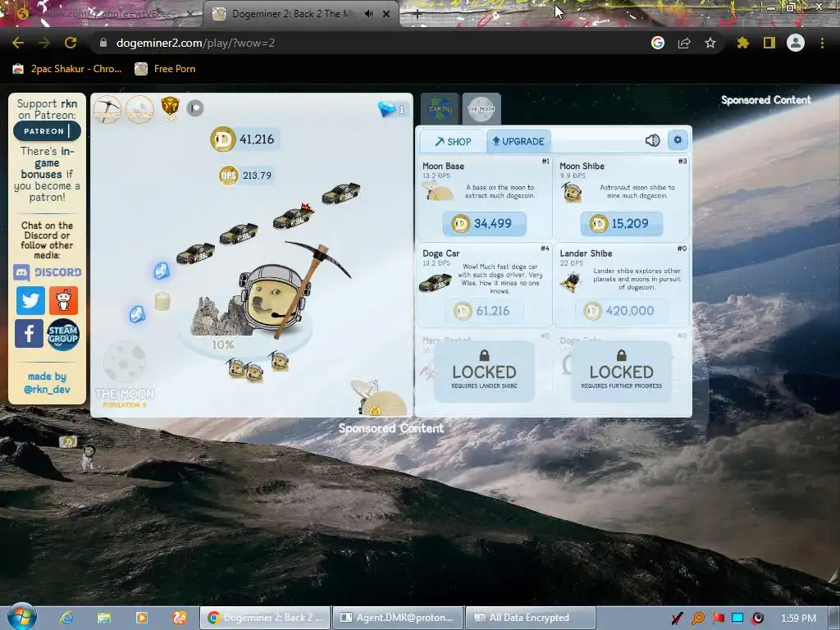Buy Lander Shibe for 420,000

[622, 311]
